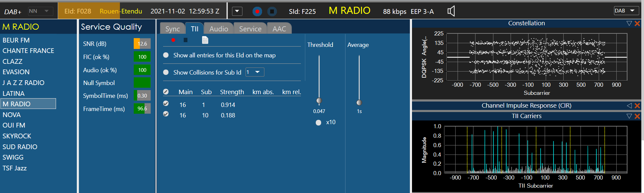This screenshot has width=644, height=193.
Task: Uncheck the TII entry with strength 0.188
Action: click(x=166, y=114)
